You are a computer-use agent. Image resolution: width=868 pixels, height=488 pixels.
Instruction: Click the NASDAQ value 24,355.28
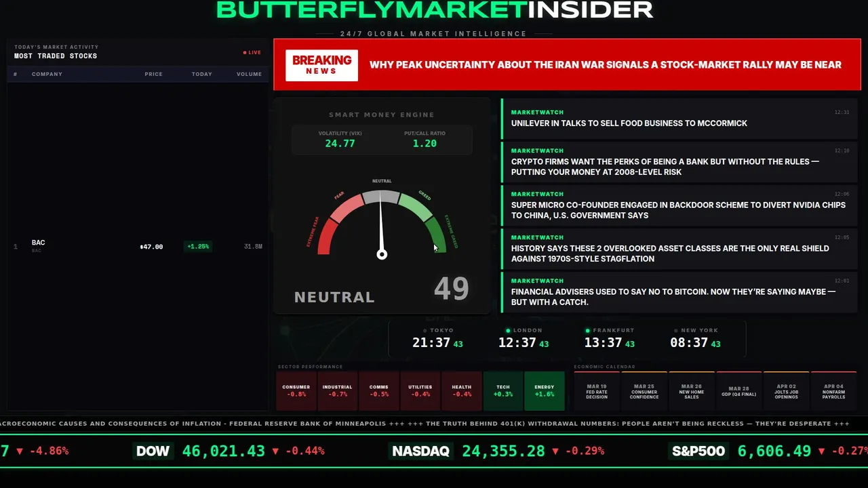[504, 451]
